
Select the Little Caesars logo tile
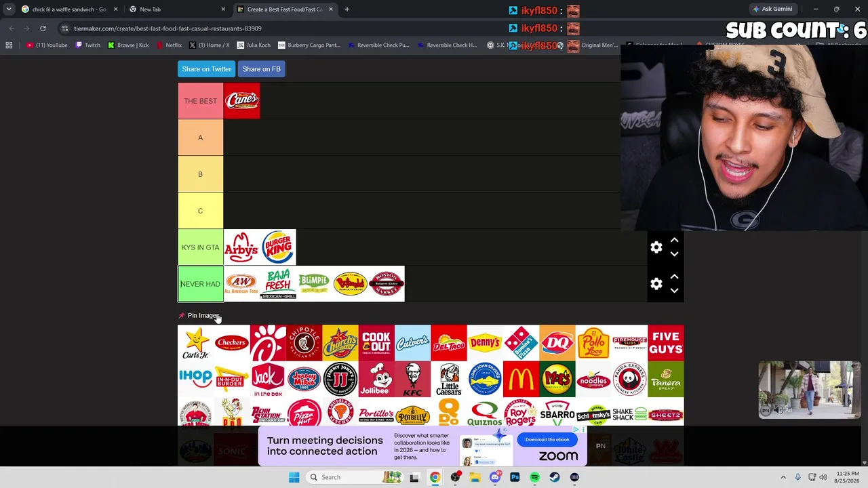(x=449, y=379)
